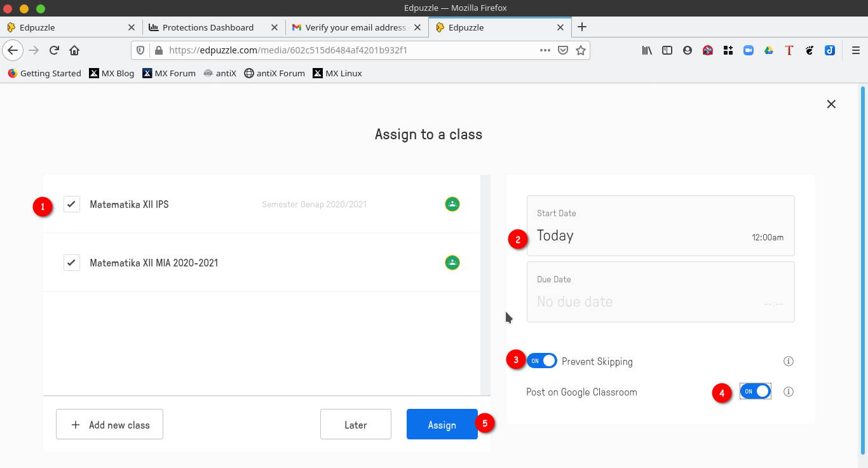
Task: Close the Protections Dashboard tab
Action: (x=275, y=27)
